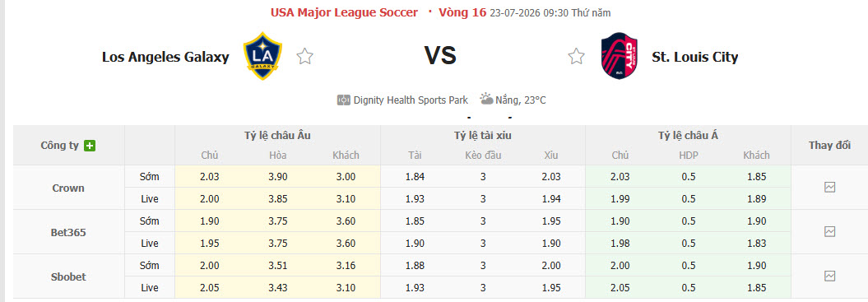Add a company with the green plus
868x302 pixels.
pyautogui.click(x=90, y=146)
